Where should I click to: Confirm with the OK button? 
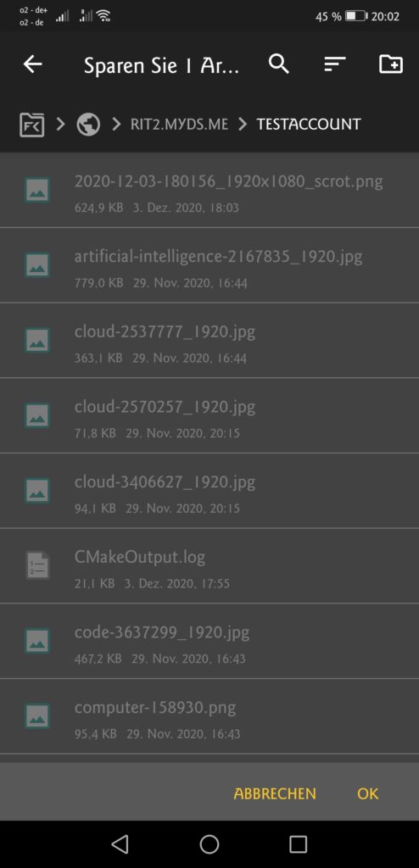367,793
